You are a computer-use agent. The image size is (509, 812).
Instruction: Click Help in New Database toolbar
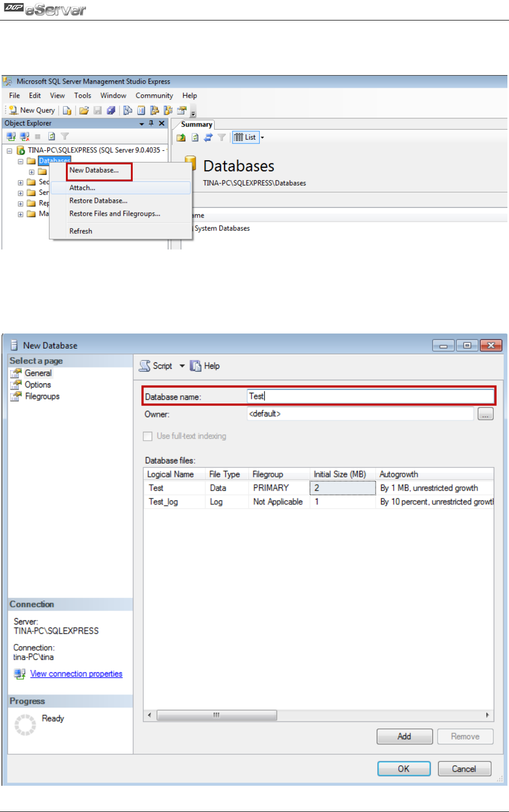[x=205, y=366]
